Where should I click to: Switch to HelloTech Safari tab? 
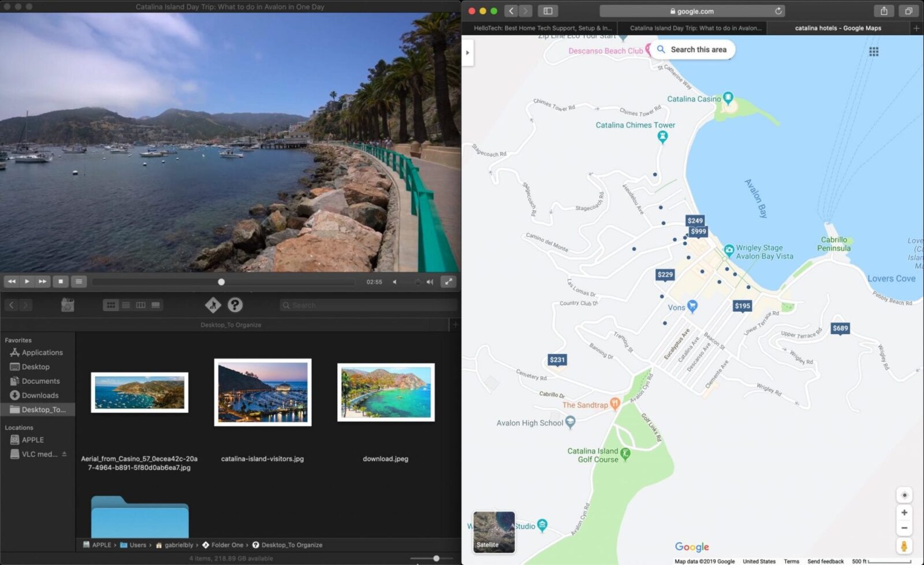click(539, 28)
